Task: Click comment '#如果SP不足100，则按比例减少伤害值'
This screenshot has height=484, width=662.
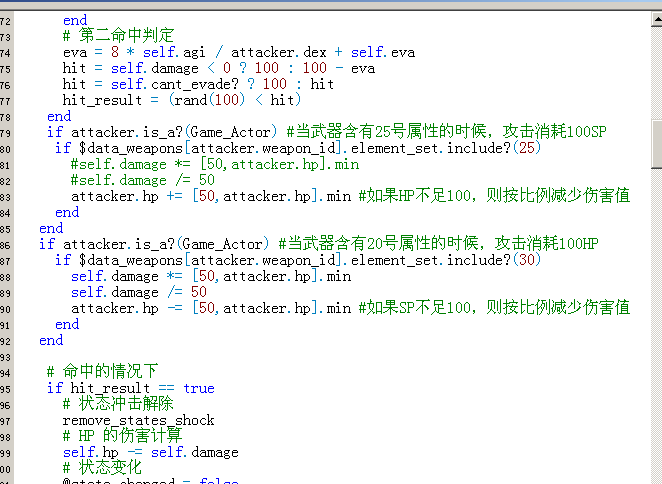Action: (494, 307)
